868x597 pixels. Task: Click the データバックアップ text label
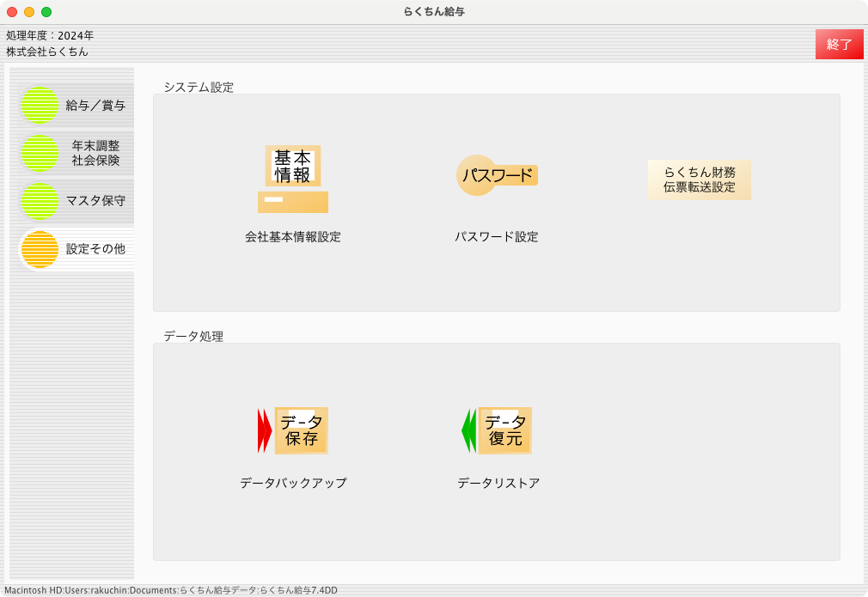click(x=293, y=483)
